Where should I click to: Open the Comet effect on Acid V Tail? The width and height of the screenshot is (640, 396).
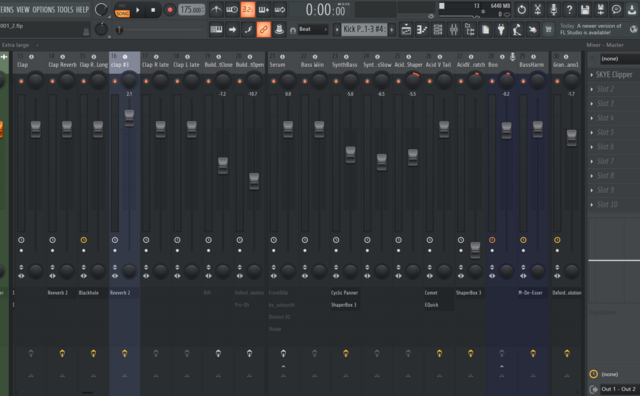coord(439,293)
